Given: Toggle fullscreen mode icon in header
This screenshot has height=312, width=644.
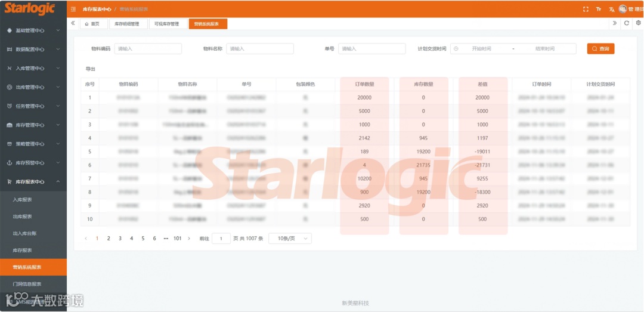Looking at the screenshot, I should tap(586, 9).
